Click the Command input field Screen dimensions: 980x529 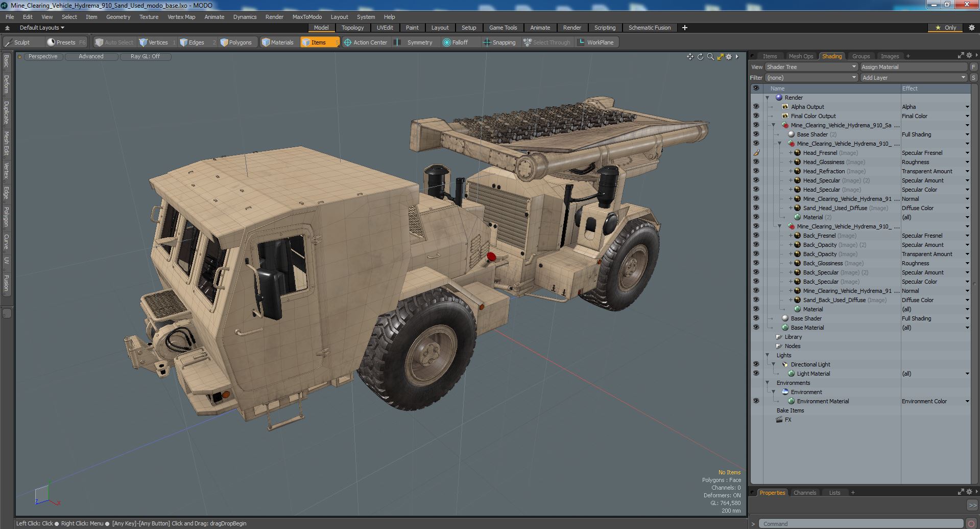pos(861,524)
